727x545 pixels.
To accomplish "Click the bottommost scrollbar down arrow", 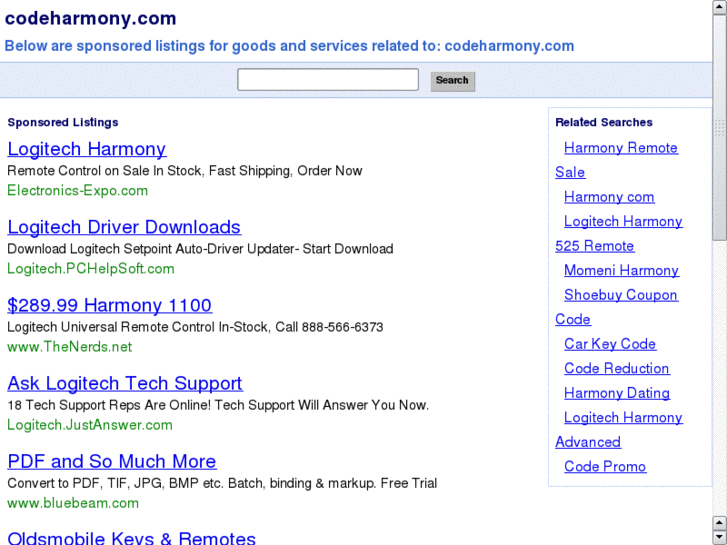I will click(720, 537).
